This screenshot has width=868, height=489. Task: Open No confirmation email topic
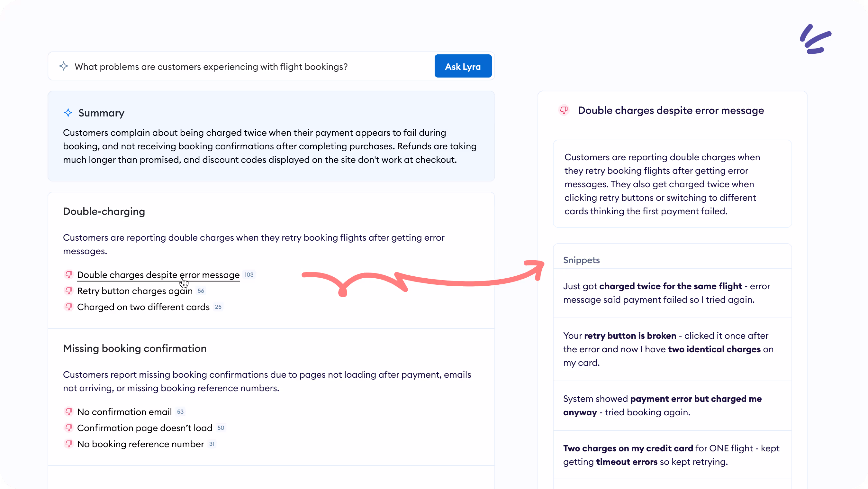124,412
